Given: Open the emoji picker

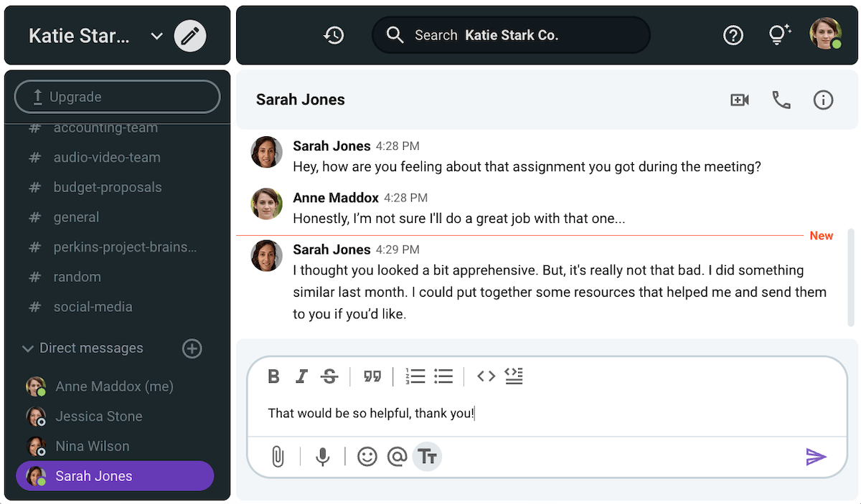Looking at the screenshot, I should tap(367, 457).
